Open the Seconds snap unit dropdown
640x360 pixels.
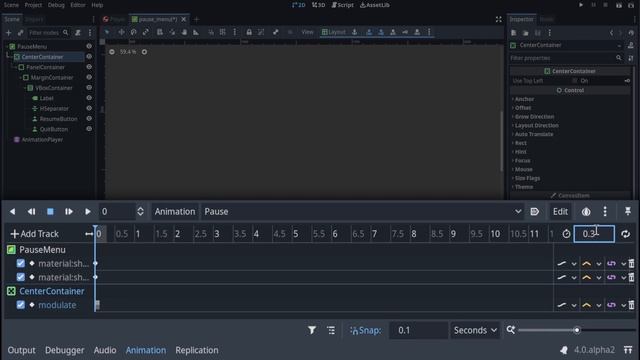475,330
